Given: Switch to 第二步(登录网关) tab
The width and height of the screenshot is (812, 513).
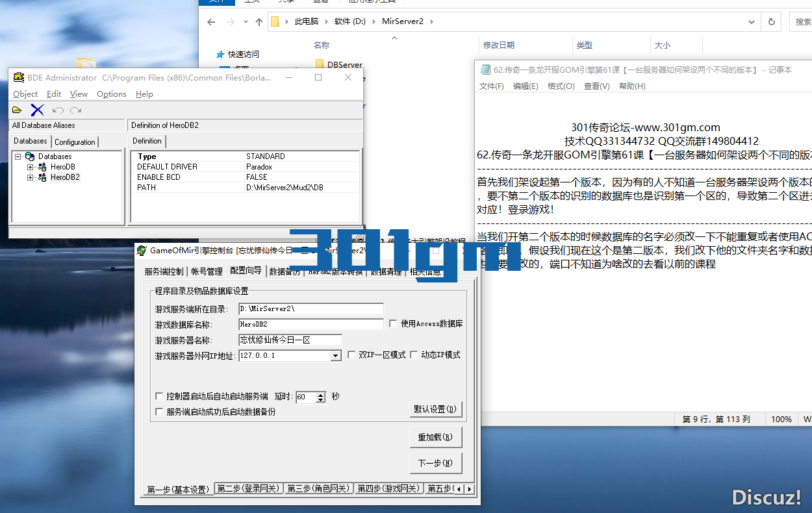Looking at the screenshot, I should pos(249,488).
